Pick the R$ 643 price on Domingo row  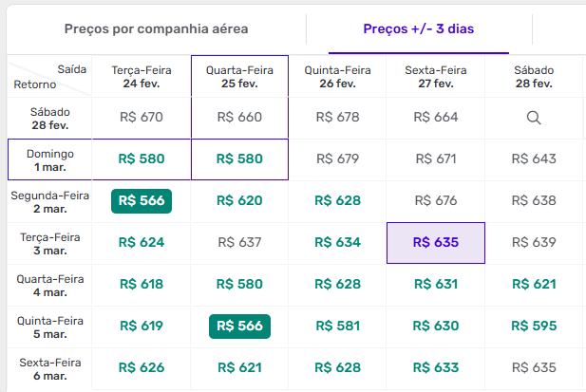coord(533,159)
